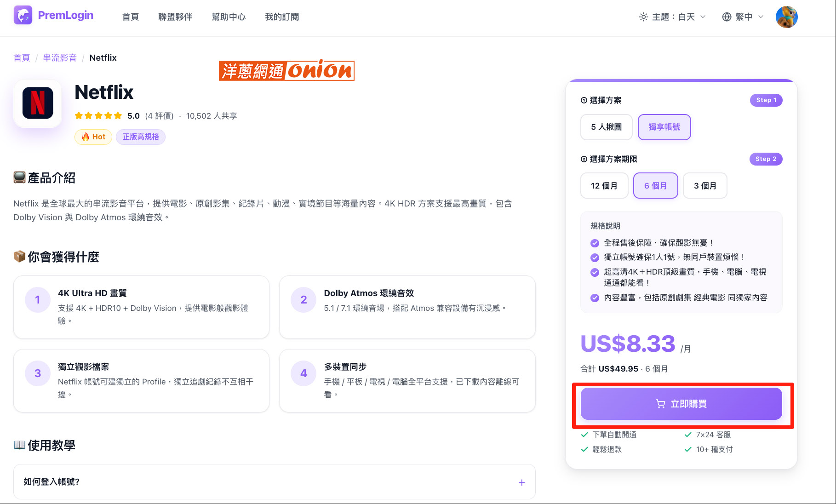This screenshot has height=504, width=836.
Task: Click the green check beside 輕鬆退款
Action: (x=584, y=449)
